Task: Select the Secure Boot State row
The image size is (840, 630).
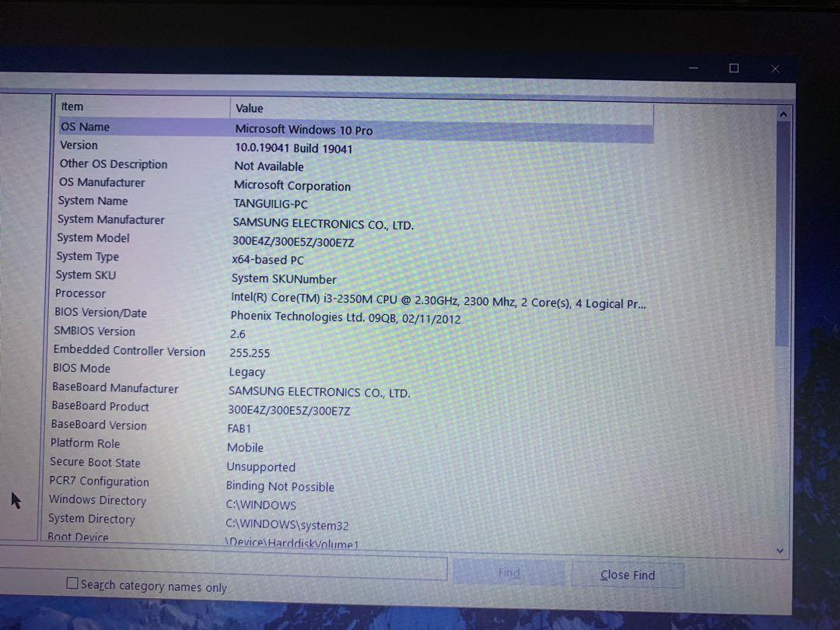Action: click(x=95, y=462)
